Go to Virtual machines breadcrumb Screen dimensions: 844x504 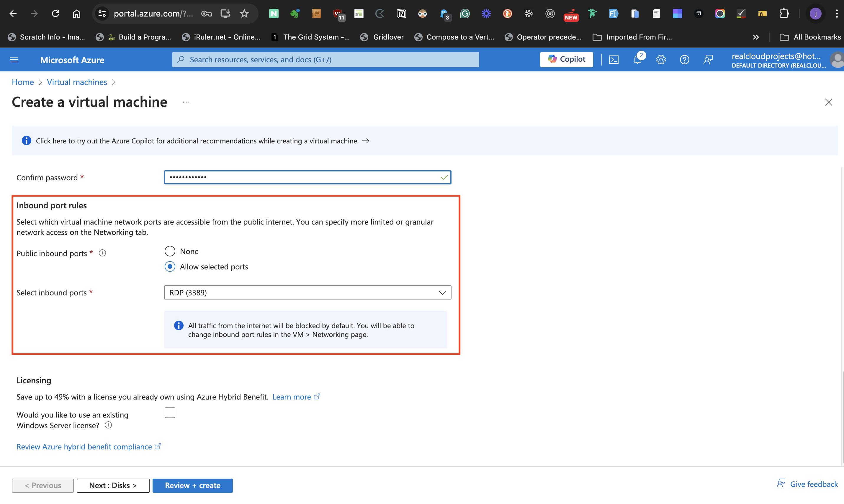point(77,82)
